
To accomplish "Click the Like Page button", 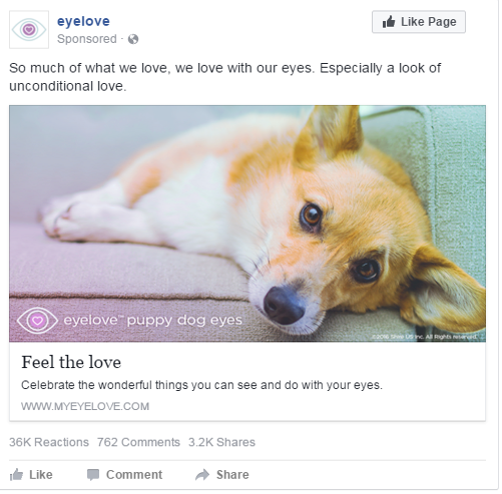I will point(419,22).
